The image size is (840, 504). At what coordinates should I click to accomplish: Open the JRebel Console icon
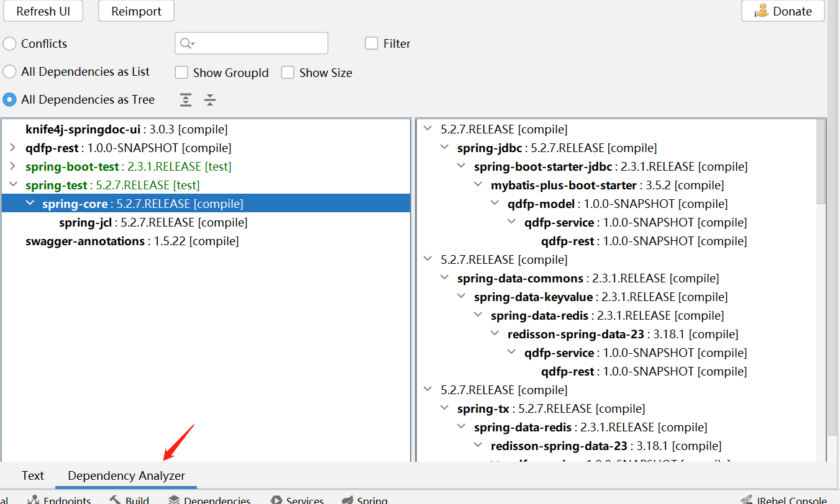pyautogui.click(x=746, y=500)
